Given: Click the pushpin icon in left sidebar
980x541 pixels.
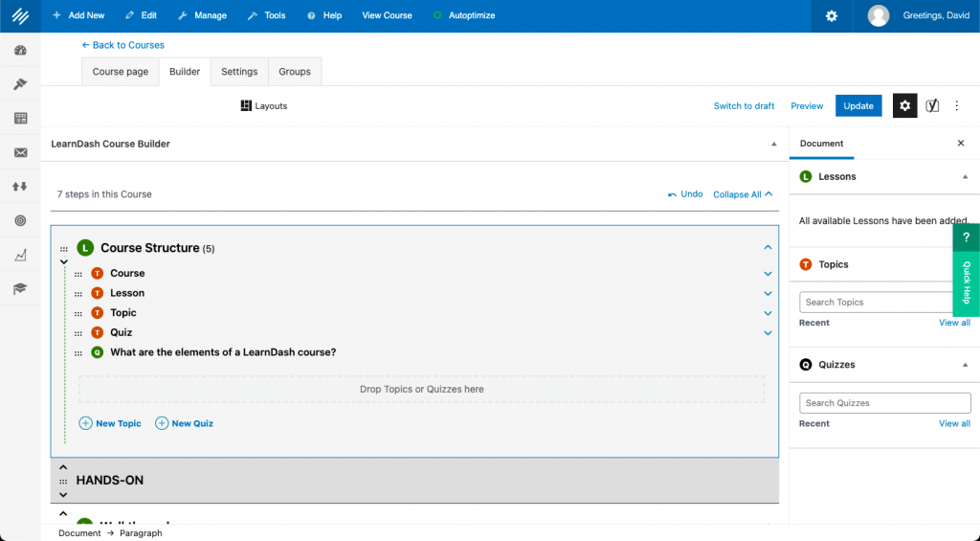Looking at the screenshot, I should pos(20,84).
